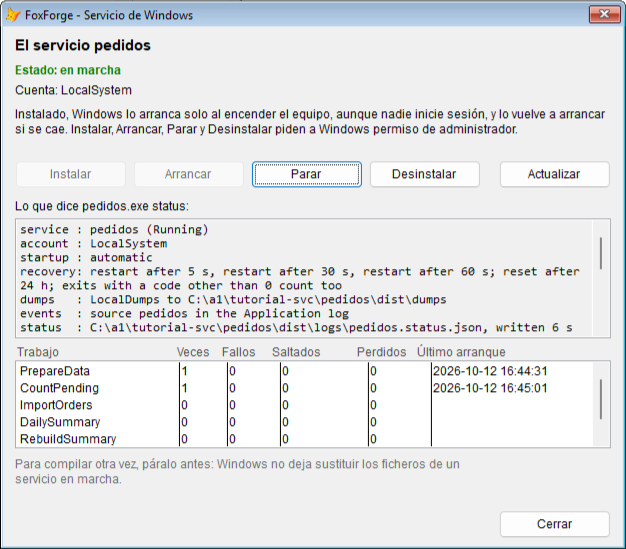Viewport: 626px width, 549px height.
Task: Click the 'recovery: restart after 5 s' line
Action: tap(300, 272)
